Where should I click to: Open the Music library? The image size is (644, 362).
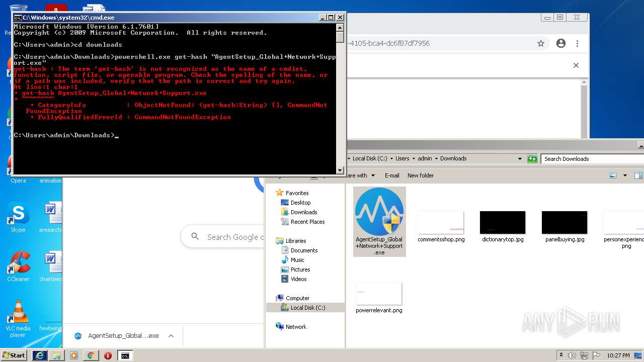pos(297,260)
